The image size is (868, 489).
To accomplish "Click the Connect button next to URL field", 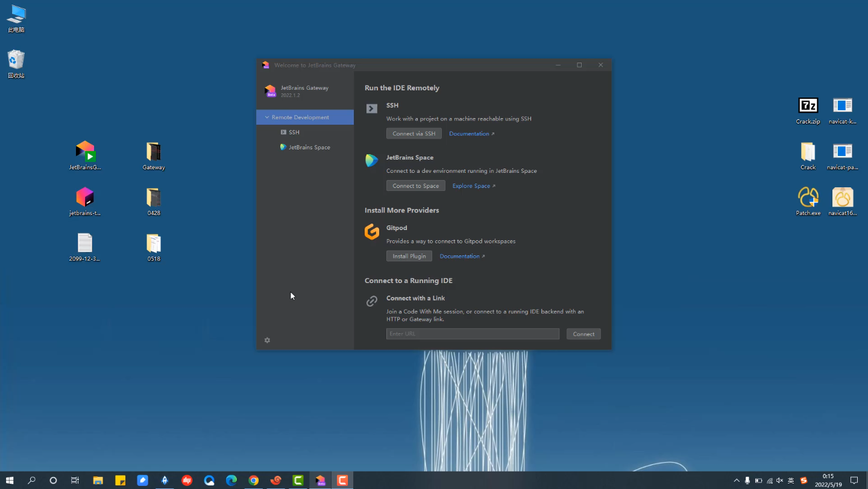I will tap(583, 334).
